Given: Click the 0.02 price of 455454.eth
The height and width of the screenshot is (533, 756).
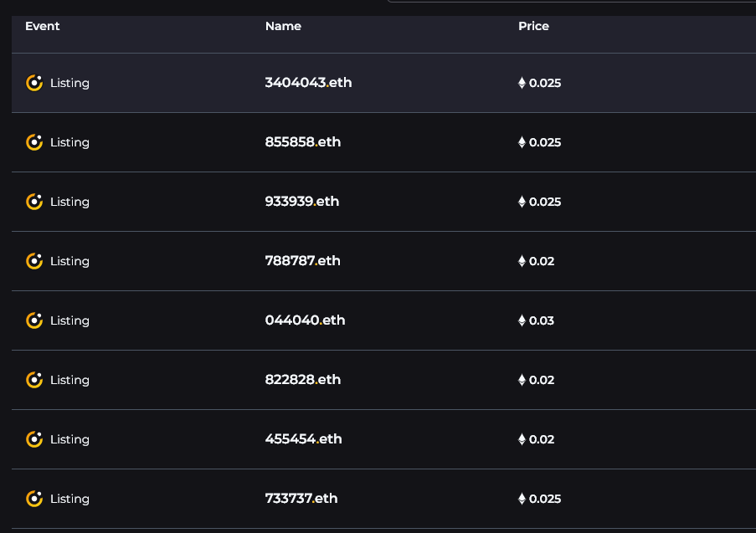Looking at the screenshot, I should 542,439.
